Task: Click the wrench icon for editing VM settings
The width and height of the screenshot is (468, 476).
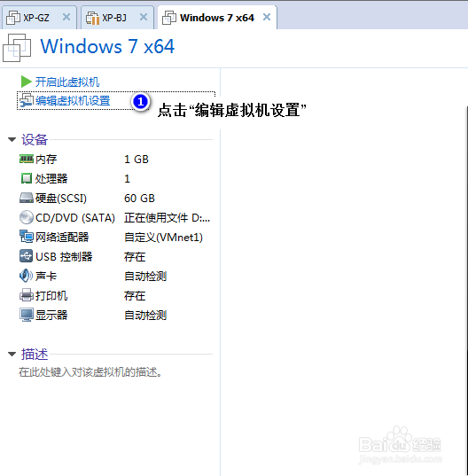Action: pyautogui.click(x=27, y=100)
